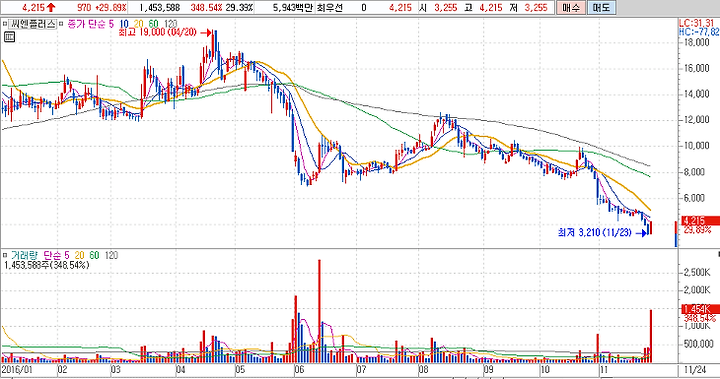Viewport: 720px width, 379px height.
Task: Select the green 60-day price average label
Action: (x=154, y=24)
